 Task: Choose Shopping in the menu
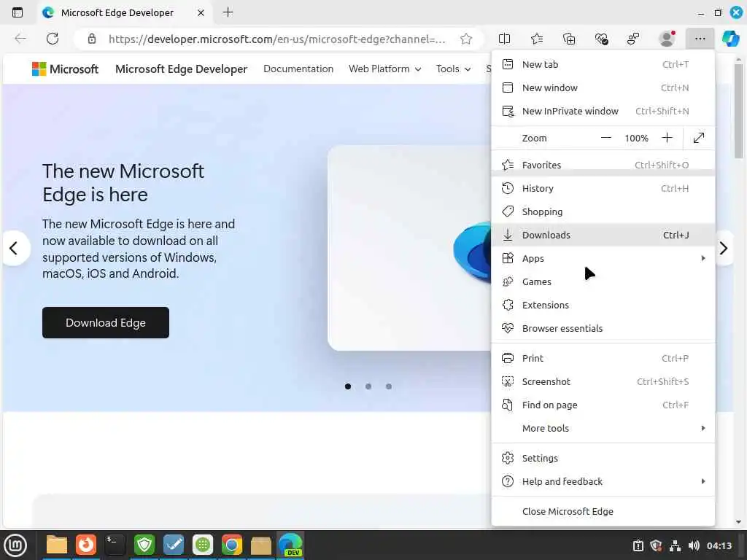tap(603, 211)
